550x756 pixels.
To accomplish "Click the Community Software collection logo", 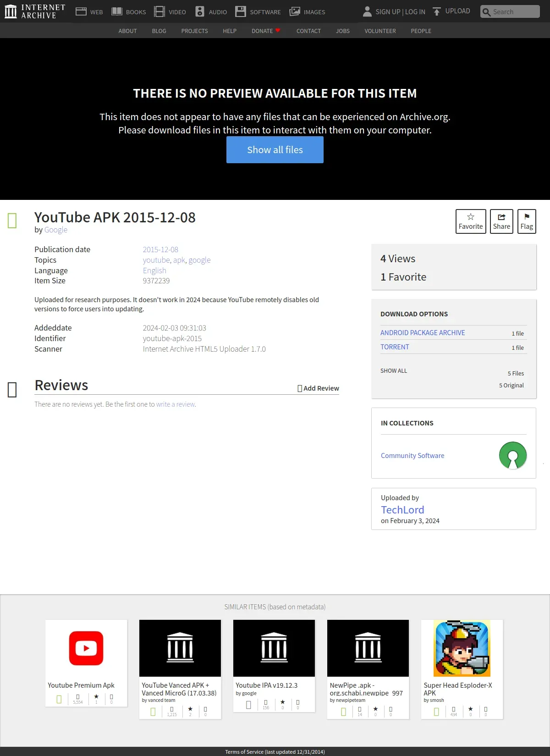I will coord(513,455).
